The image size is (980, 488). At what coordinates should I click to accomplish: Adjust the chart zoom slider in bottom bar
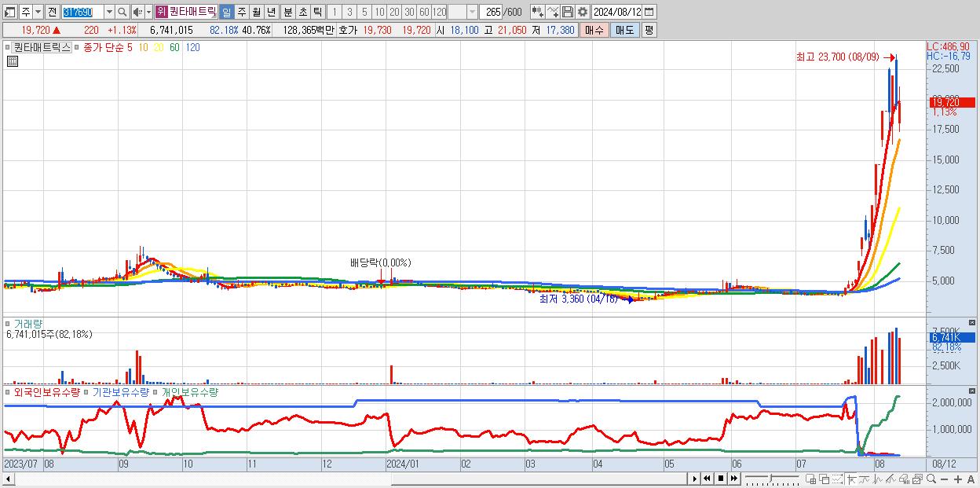coord(772,479)
